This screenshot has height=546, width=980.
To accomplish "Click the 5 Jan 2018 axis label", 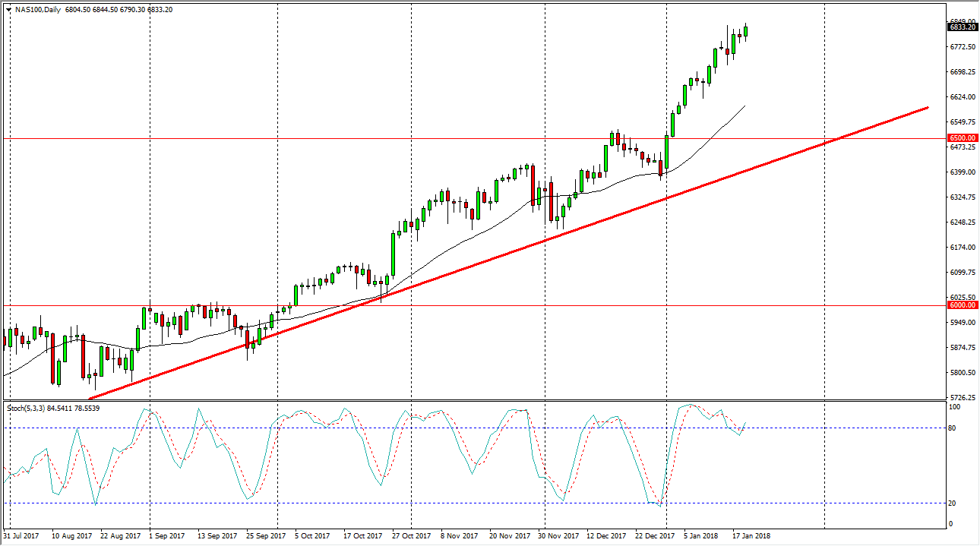I will [703, 535].
